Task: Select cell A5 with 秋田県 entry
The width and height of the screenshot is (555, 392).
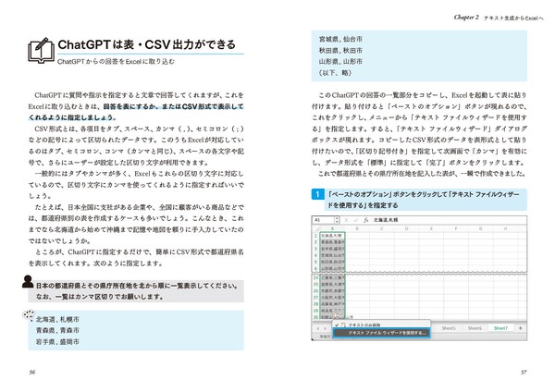Action: (332, 262)
